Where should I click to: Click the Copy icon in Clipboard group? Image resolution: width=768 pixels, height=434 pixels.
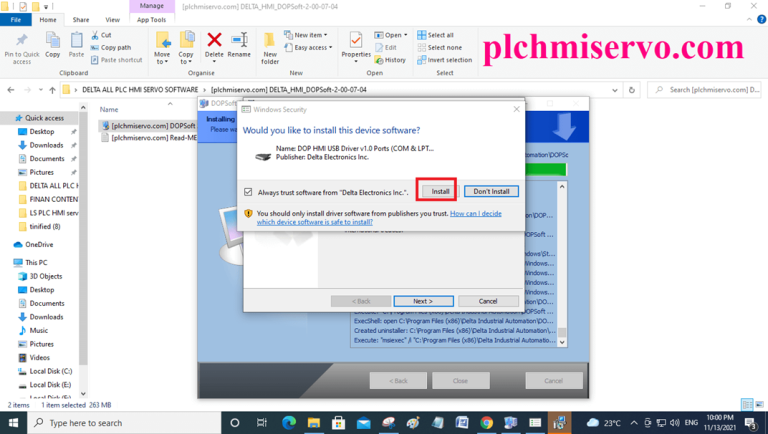[52, 40]
